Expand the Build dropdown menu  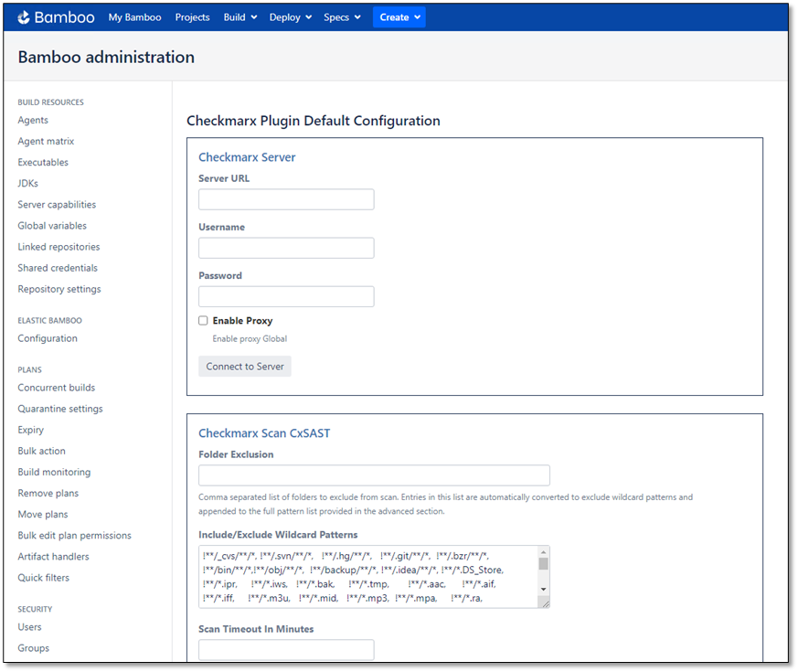tap(240, 17)
